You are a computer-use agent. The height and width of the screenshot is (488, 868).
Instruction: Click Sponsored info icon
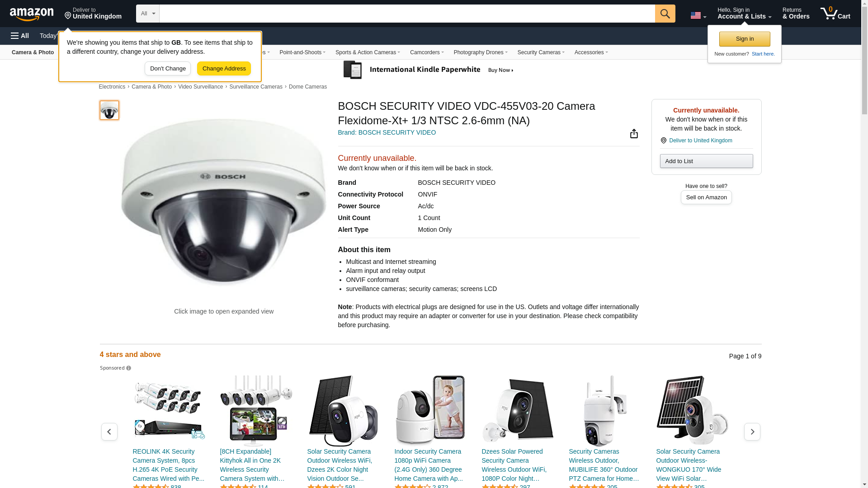pyautogui.click(x=129, y=368)
